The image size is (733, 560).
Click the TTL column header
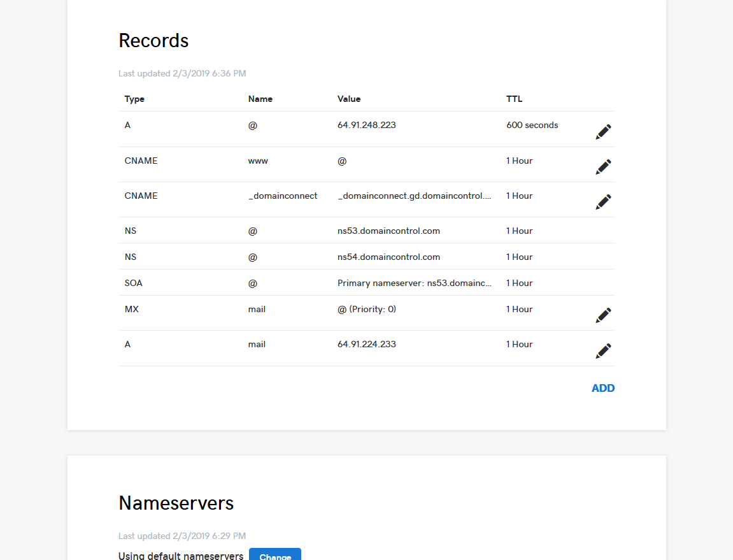pos(514,99)
